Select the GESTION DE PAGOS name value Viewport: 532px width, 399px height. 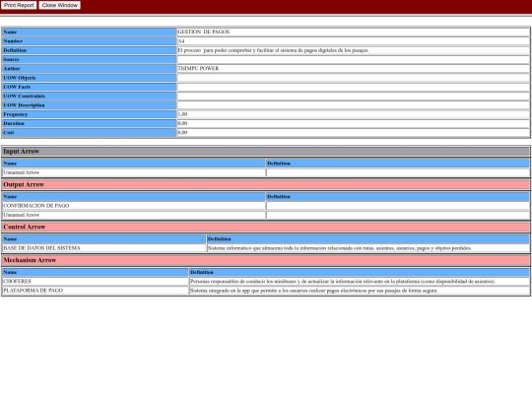[x=204, y=32]
